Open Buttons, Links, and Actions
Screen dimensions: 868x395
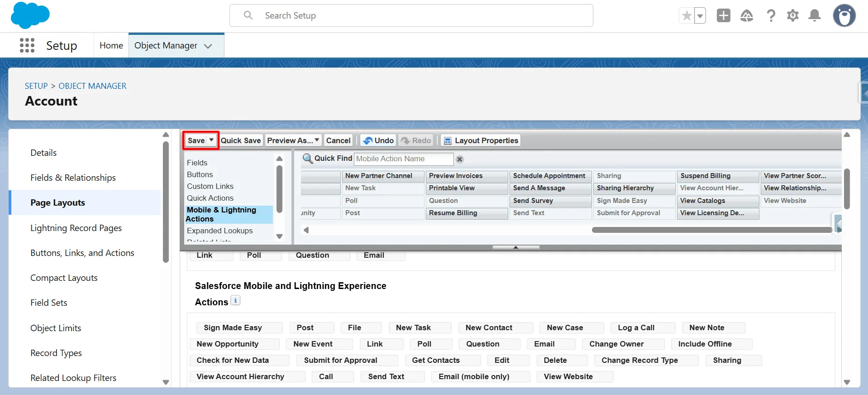click(x=82, y=253)
